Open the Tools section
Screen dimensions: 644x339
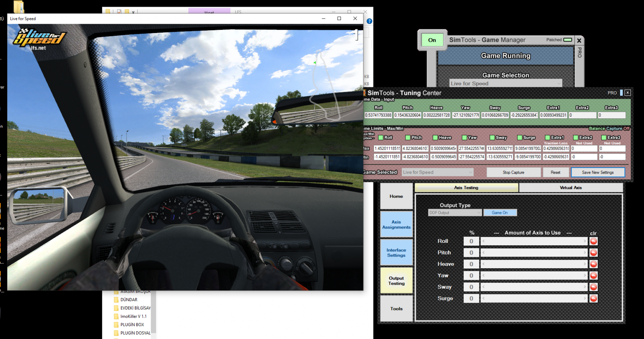[396, 309]
